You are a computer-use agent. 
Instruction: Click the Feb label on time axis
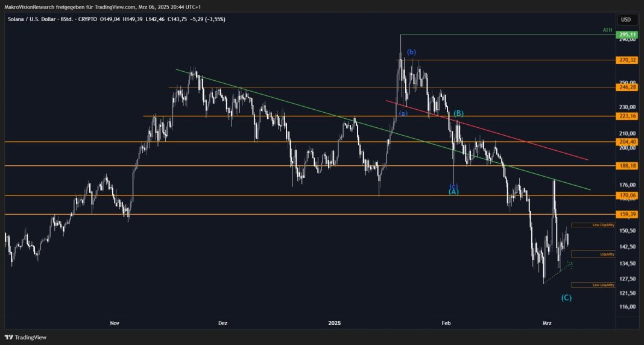pos(446,323)
